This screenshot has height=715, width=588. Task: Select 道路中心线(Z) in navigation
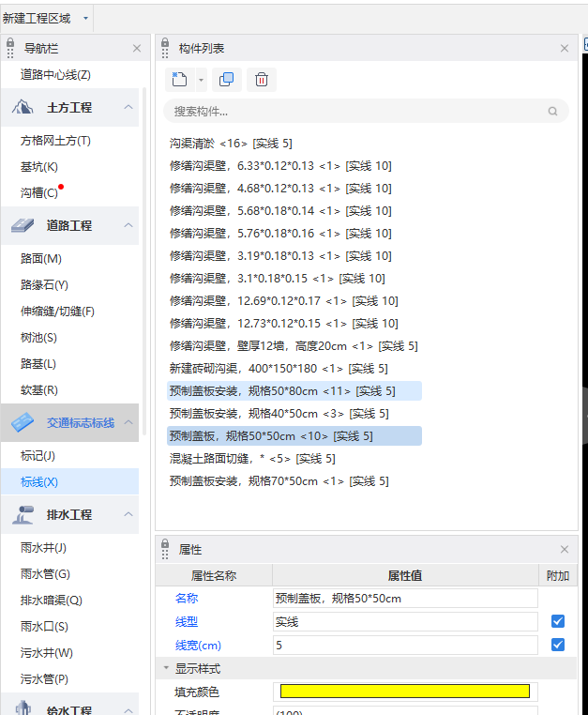click(x=55, y=75)
